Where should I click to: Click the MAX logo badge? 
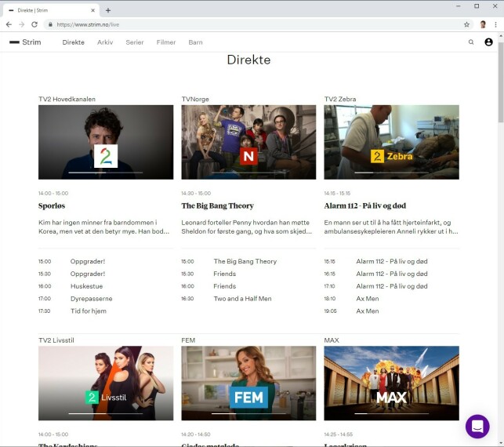pos(391,398)
